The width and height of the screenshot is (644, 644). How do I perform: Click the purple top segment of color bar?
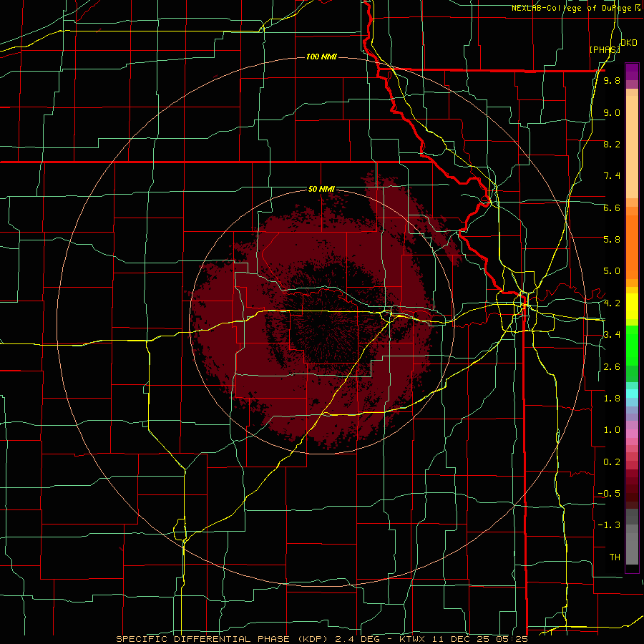(x=632, y=72)
